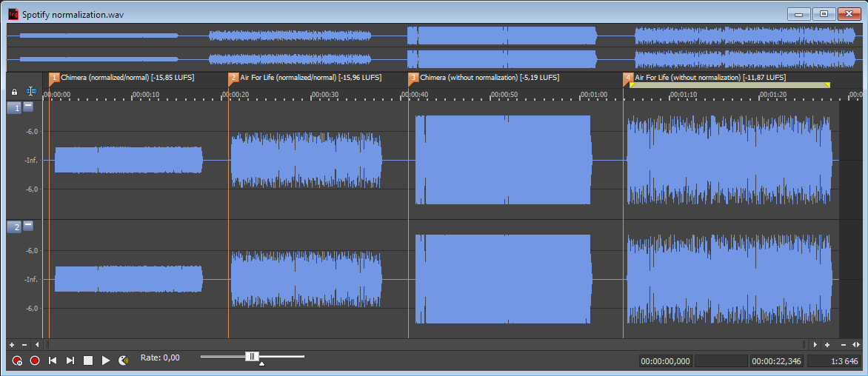Click the time zoom in plus at bottom-right

(x=827, y=344)
